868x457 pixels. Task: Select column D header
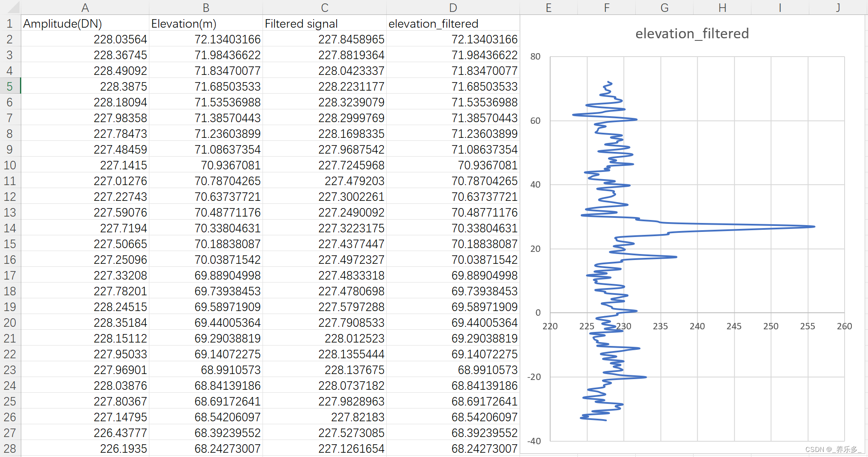click(x=453, y=7)
